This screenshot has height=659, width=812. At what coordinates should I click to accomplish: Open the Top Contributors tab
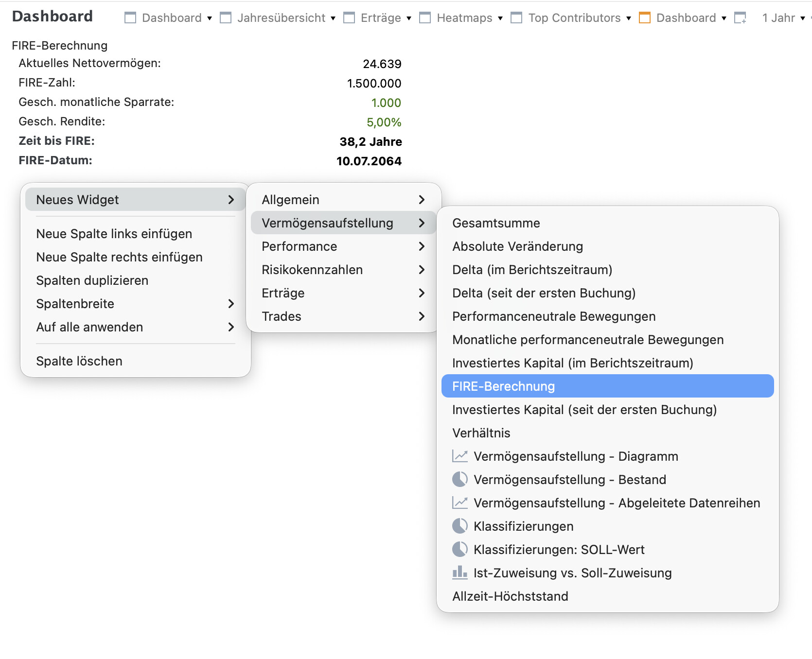point(574,18)
